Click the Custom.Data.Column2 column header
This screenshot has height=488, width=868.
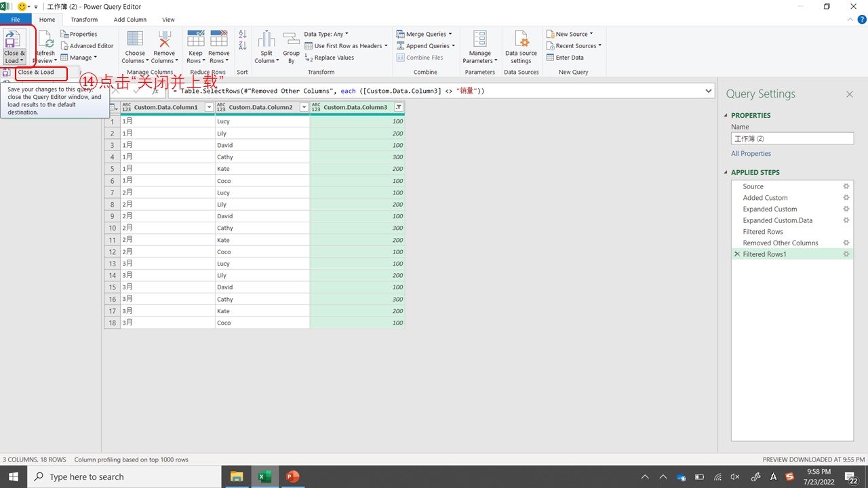pyautogui.click(x=262, y=107)
